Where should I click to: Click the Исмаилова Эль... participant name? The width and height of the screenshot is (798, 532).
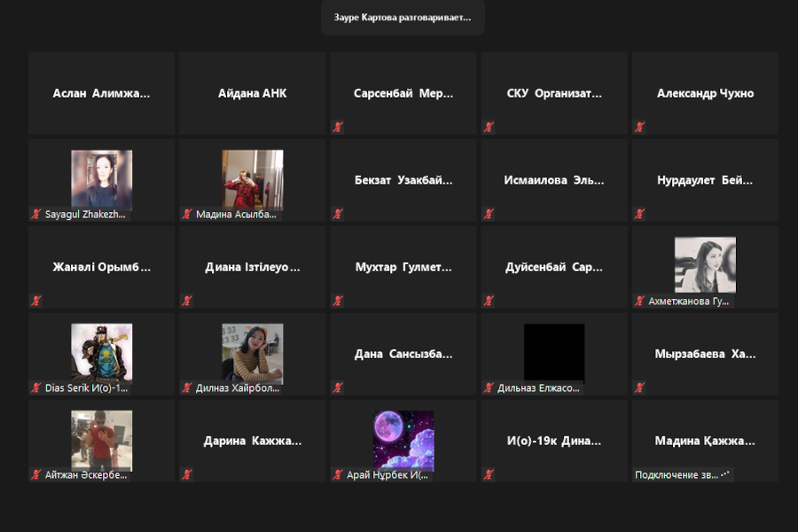pos(554,180)
